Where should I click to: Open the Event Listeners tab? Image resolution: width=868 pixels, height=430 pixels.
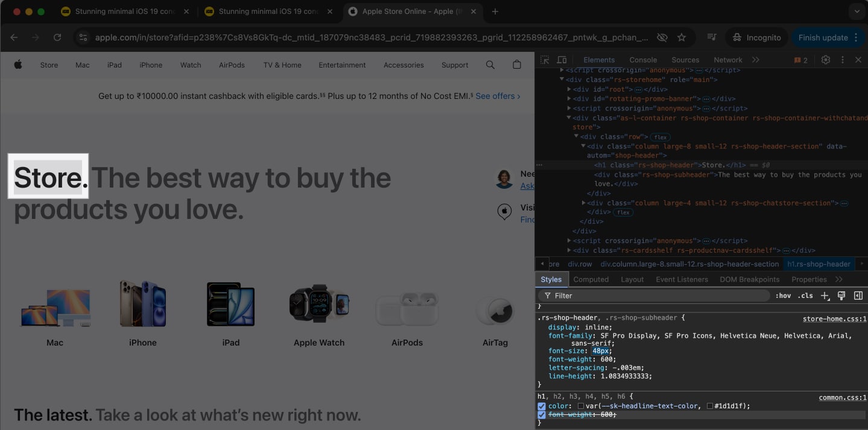click(682, 279)
